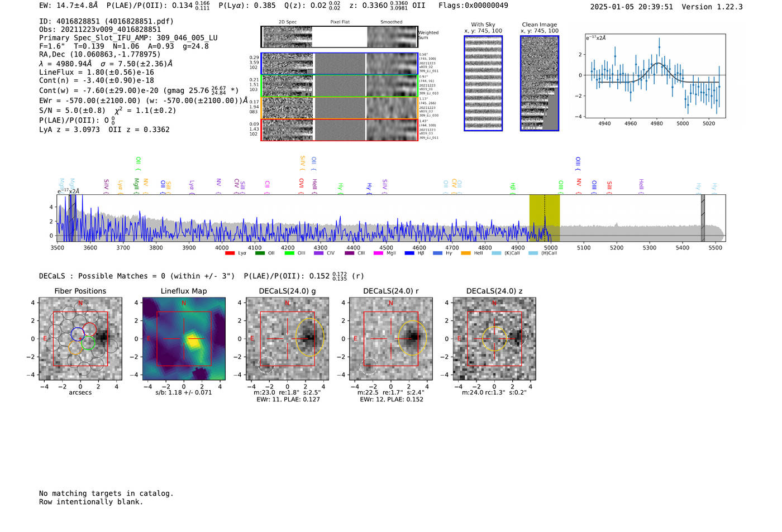The height and width of the screenshot is (532, 782).
Task: Select the green-bordered 2D spectrum row
Action: point(340,86)
